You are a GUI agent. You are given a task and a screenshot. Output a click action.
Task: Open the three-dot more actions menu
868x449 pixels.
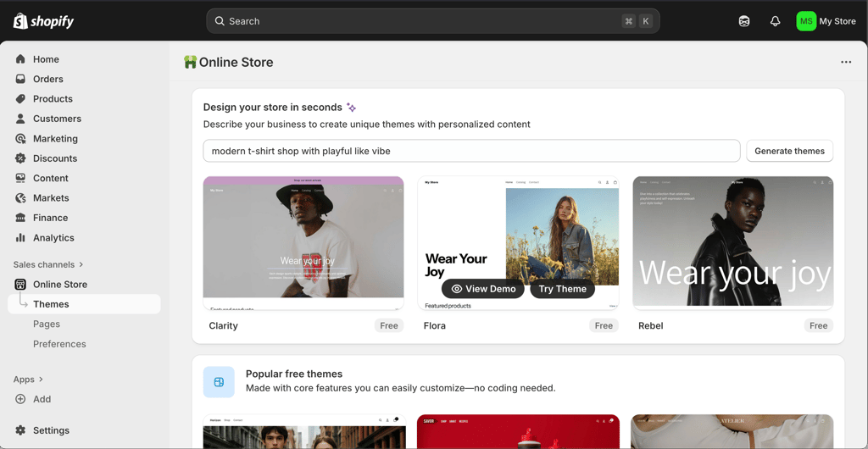point(846,62)
